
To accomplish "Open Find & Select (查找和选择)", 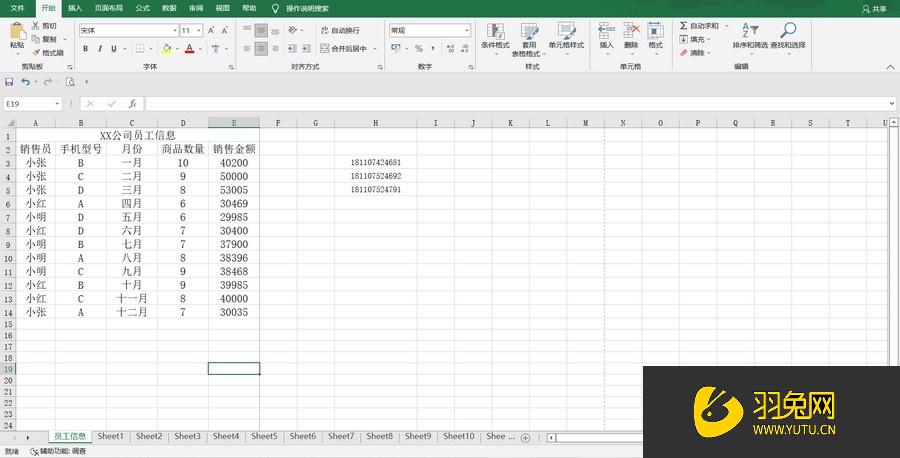I will tap(788, 36).
